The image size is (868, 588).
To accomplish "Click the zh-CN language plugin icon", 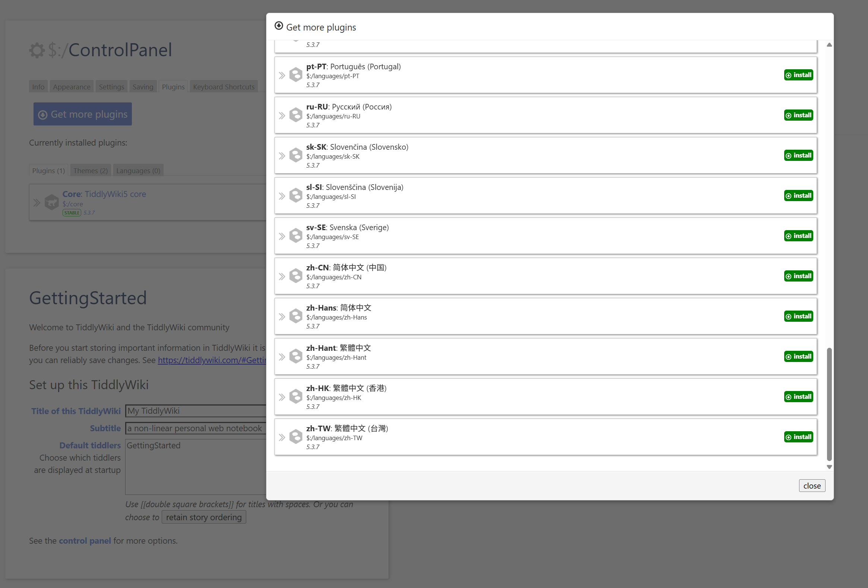I will coord(296,276).
